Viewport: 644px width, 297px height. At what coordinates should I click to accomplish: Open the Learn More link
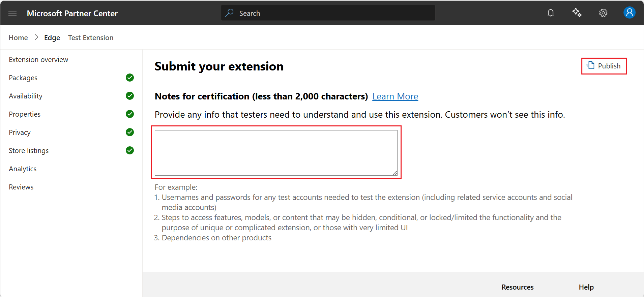click(395, 96)
